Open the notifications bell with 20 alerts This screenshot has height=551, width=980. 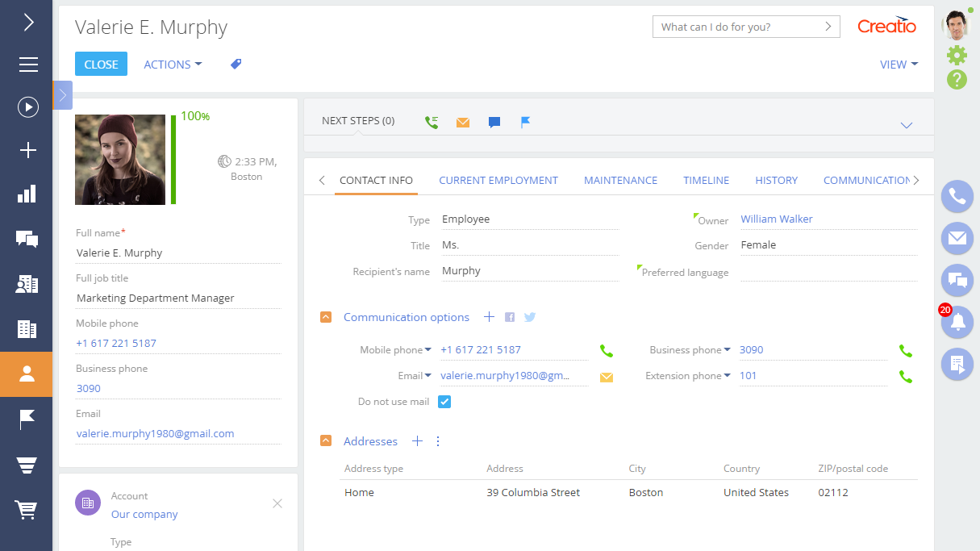coord(957,322)
